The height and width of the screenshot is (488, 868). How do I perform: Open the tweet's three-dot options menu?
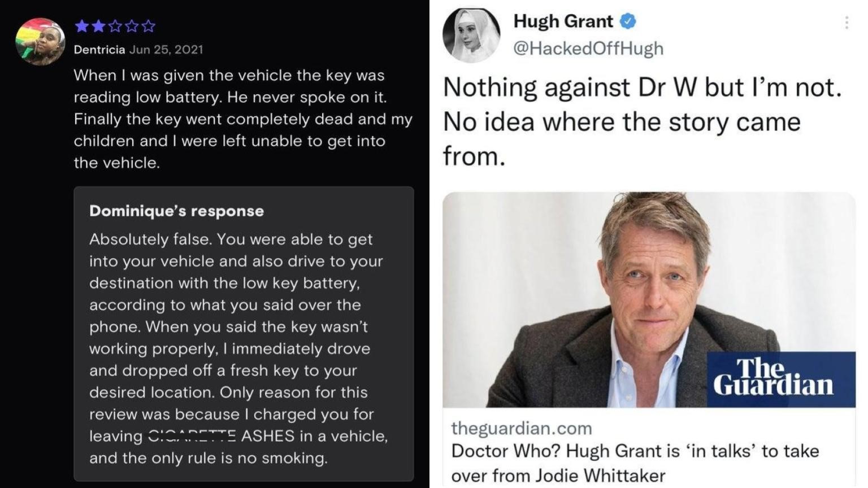pos(846,23)
